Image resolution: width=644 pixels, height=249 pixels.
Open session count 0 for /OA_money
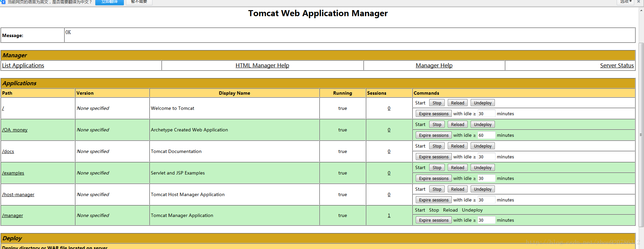tap(389, 130)
